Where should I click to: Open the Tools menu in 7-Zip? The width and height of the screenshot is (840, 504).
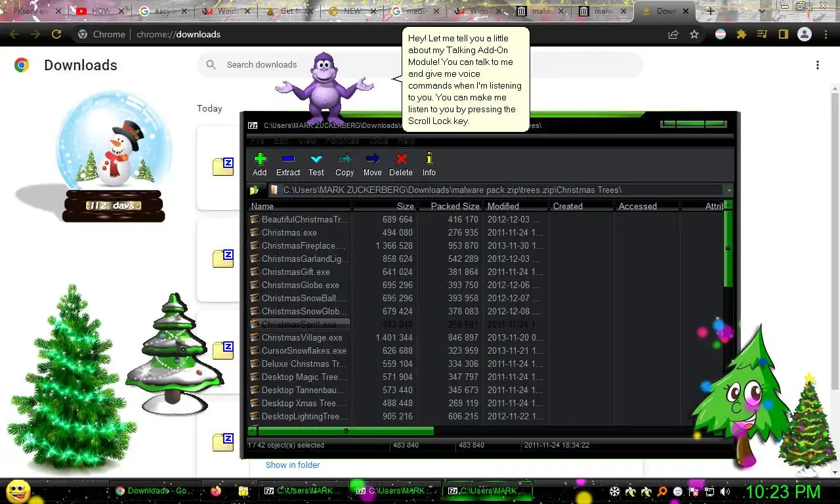tap(378, 140)
